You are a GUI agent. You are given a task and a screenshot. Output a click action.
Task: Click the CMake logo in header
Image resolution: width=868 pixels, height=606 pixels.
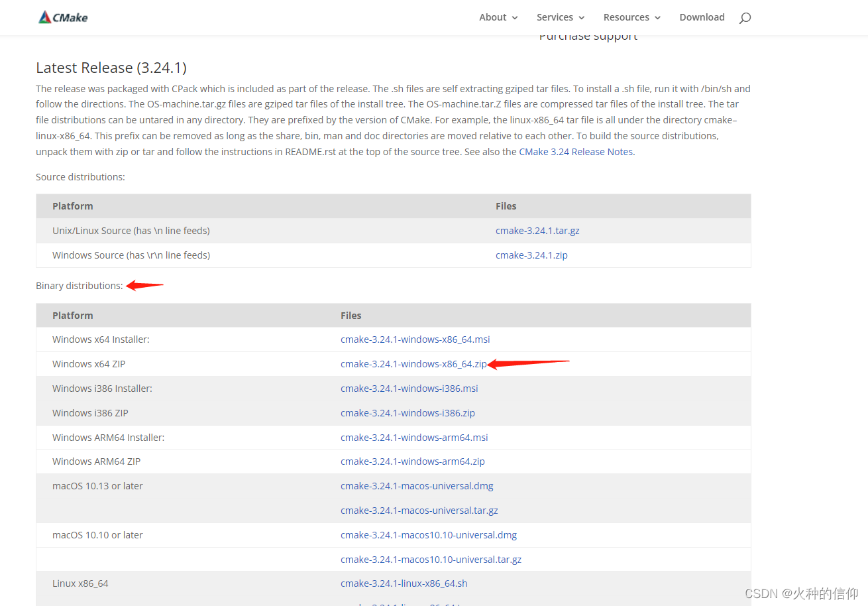click(x=63, y=17)
